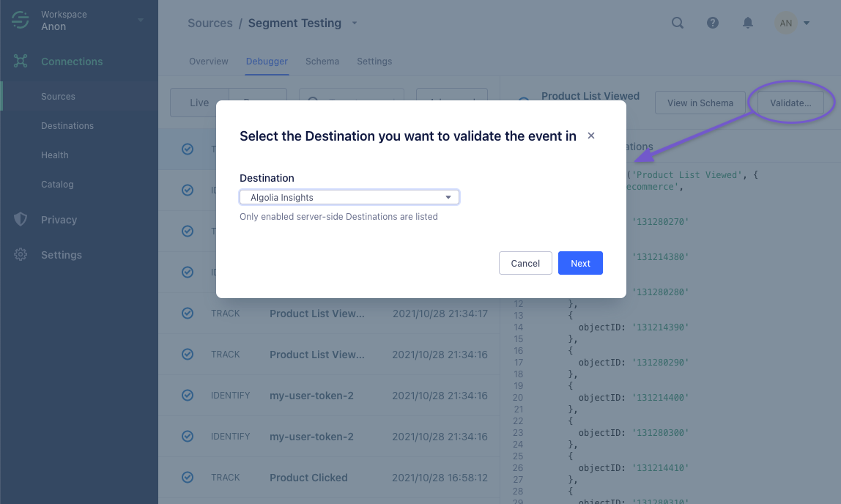Select the Connections icon in the sidebar

(20, 62)
